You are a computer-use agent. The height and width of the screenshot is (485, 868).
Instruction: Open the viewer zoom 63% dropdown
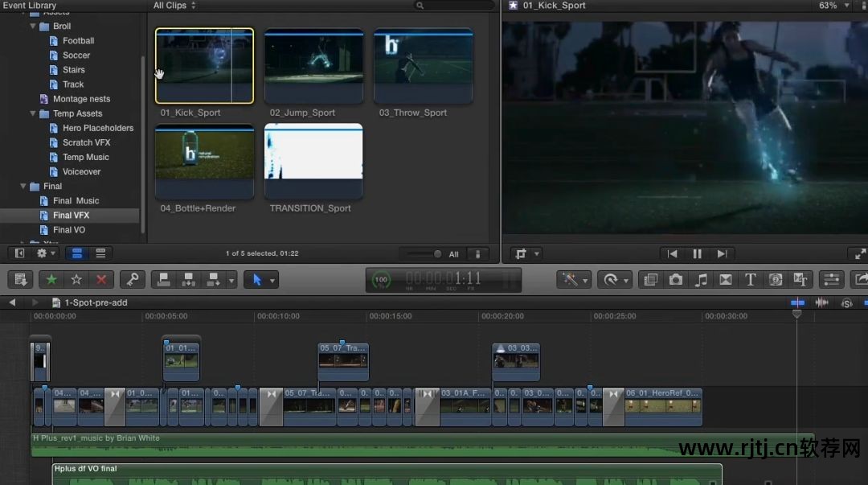tap(833, 6)
